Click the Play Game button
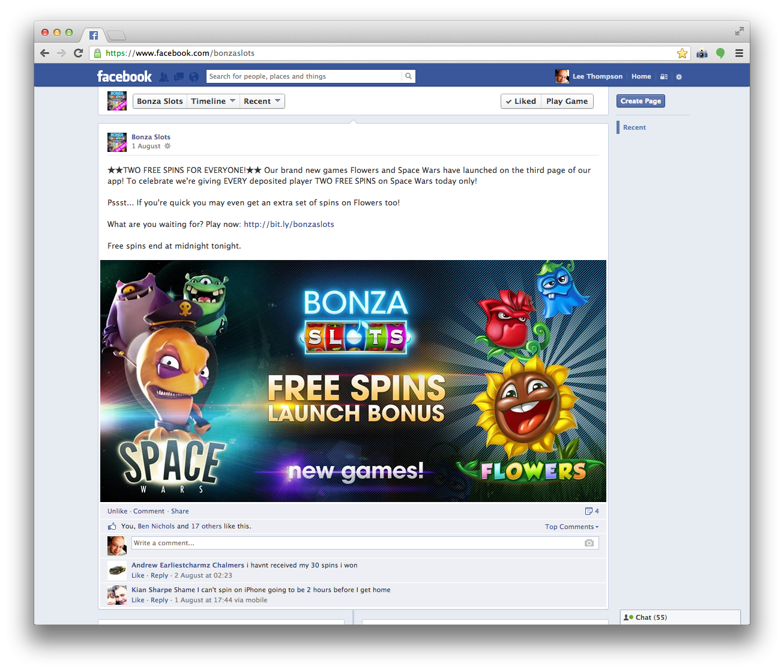This screenshot has height=672, width=784. point(567,101)
